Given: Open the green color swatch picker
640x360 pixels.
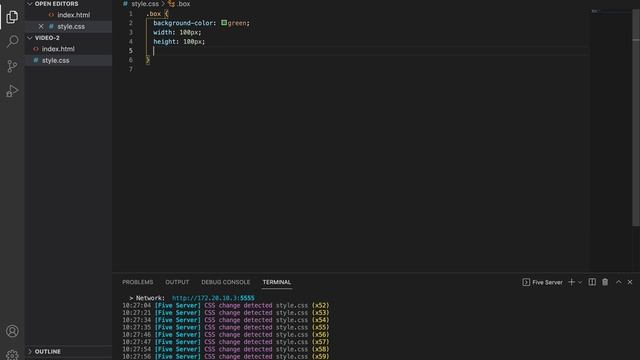Looking at the screenshot, I should coord(224,23).
